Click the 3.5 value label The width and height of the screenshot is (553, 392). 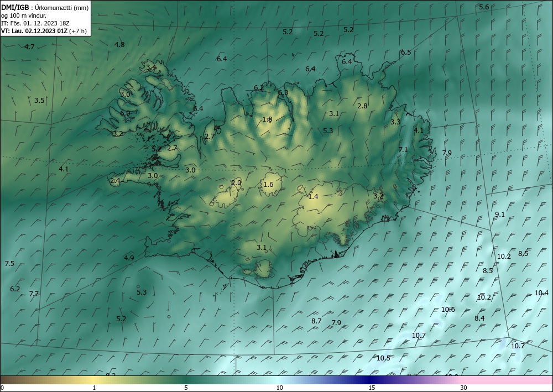click(x=39, y=101)
